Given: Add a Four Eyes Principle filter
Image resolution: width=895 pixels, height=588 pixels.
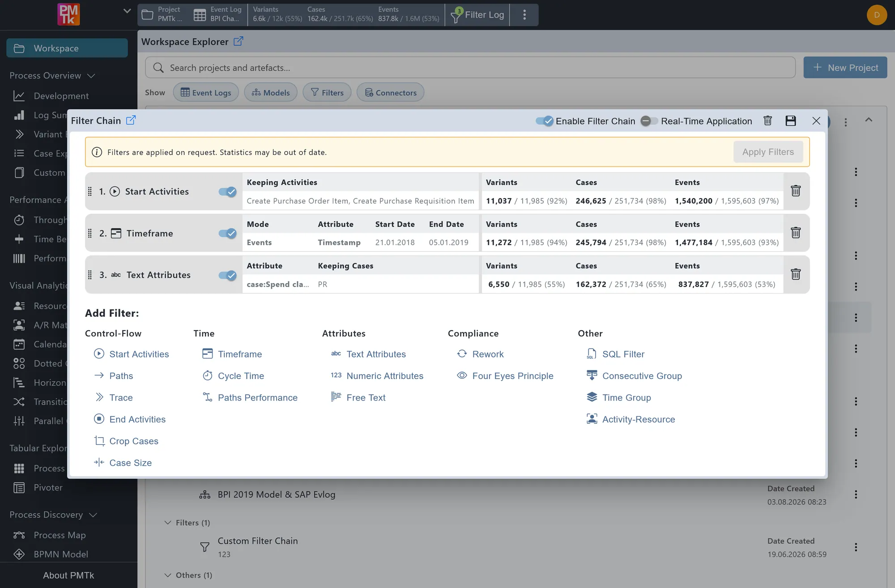Looking at the screenshot, I should point(505,376).
